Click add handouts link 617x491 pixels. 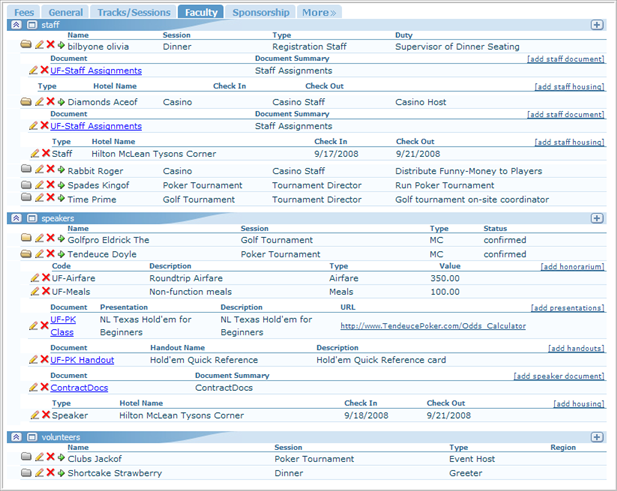pyautogui.click(x=576, y=348)
